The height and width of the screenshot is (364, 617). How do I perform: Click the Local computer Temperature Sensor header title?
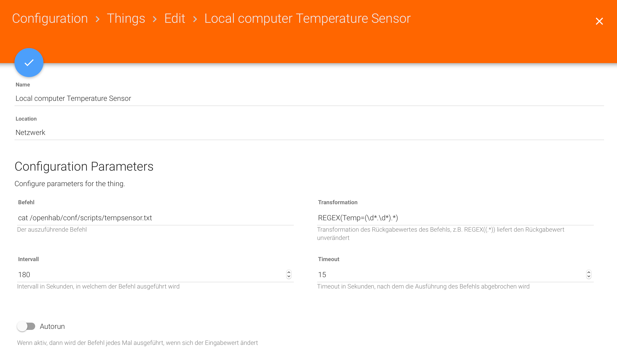pyautogui.click(x=307, y=19)
